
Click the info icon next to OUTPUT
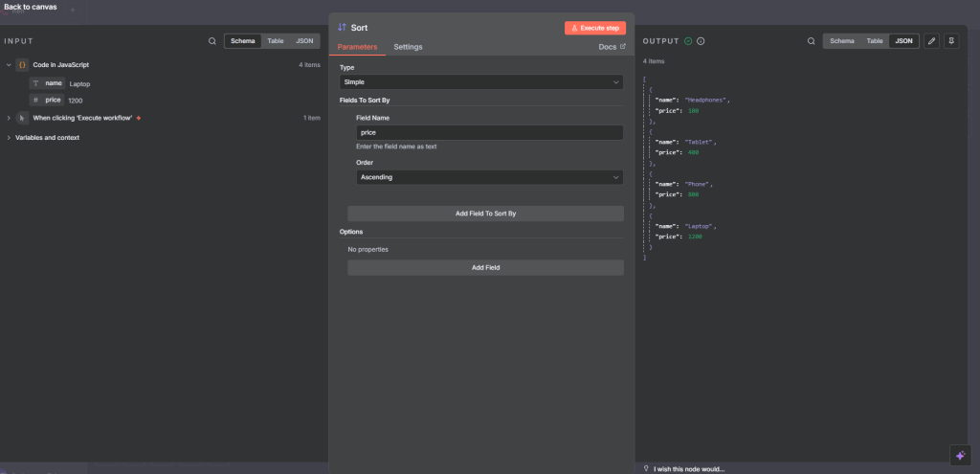(702, 41)
